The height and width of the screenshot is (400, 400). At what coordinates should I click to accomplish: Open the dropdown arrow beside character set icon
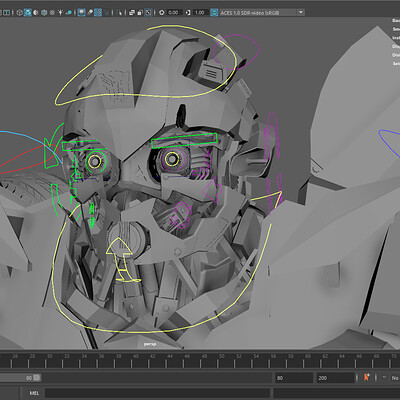tap(384, 377)
